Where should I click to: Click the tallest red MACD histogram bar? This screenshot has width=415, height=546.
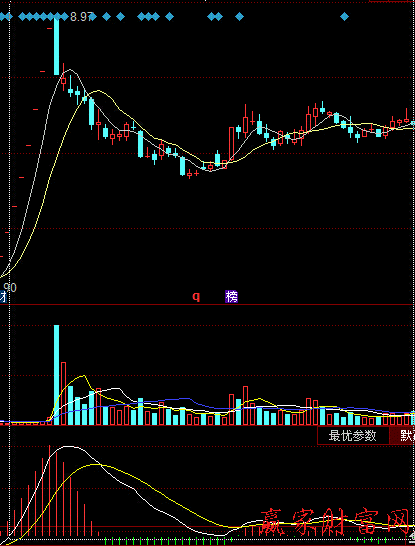(49, 490)
